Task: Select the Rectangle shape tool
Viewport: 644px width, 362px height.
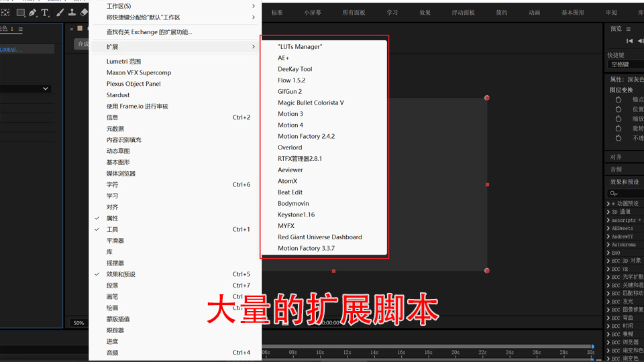Action: click(x=20, y=12)
